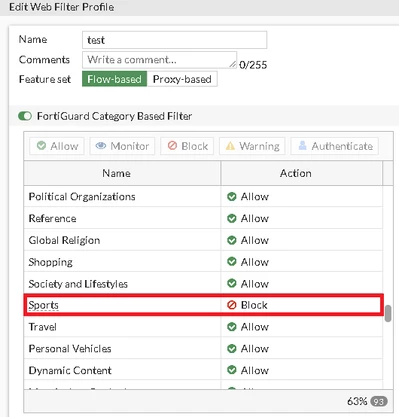Click the green Allow icon for Society and Lifestyles
Screen dimensions: 399x417
click(232, 283)
